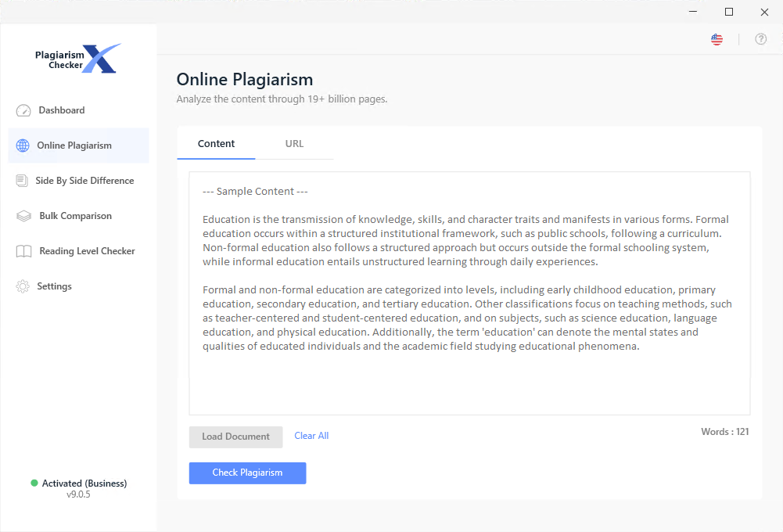Click the Bulk Comparison layers icon
Screen dimensions: 783x532
coord(23,216)
